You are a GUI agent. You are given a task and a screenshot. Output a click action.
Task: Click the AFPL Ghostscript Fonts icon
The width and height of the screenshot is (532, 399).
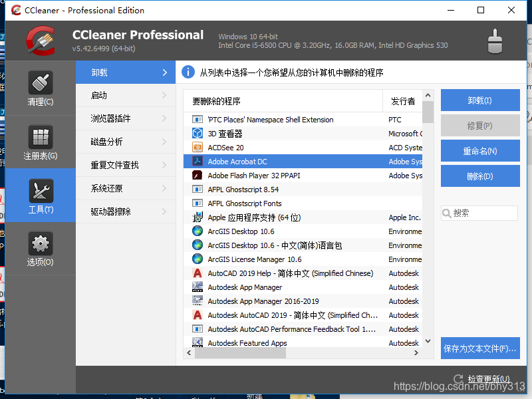click(198, 203)
